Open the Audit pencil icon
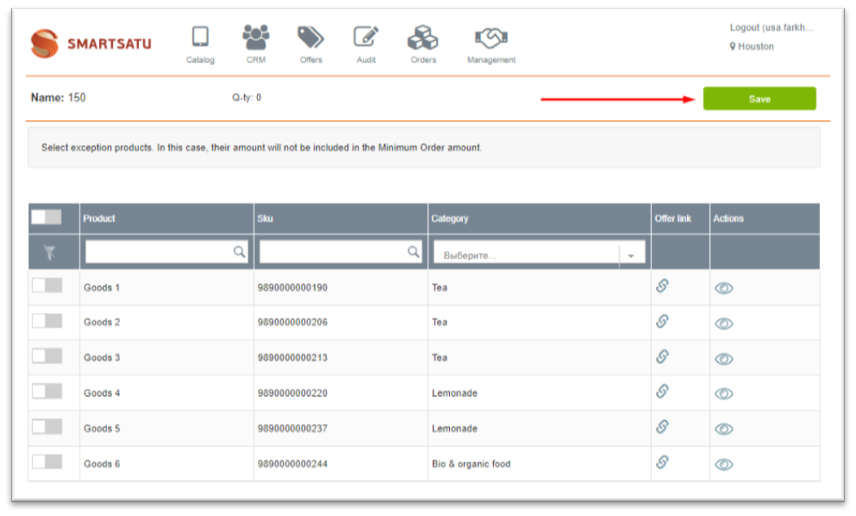Viewport: 856px width, 516px height. pos(366,38)
